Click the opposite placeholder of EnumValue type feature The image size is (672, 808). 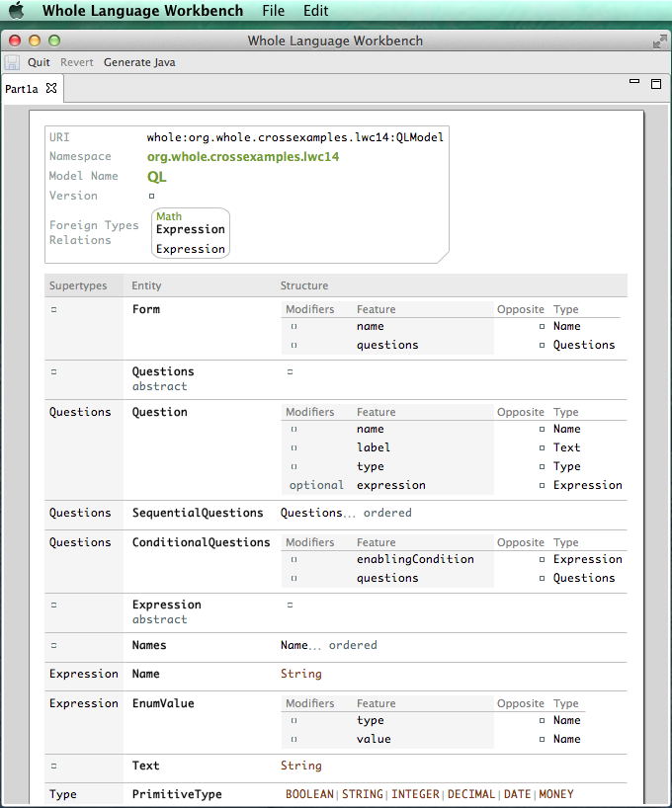(x=542, y=720)
